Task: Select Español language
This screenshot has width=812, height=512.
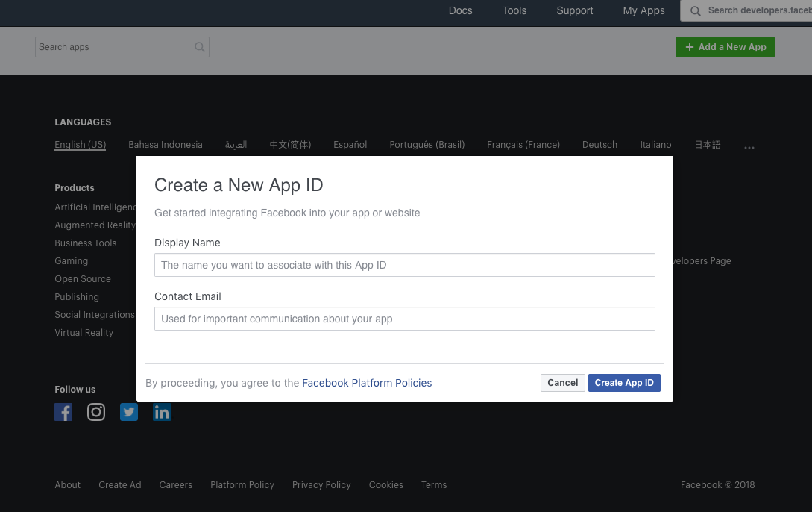Action: [350, 145]
